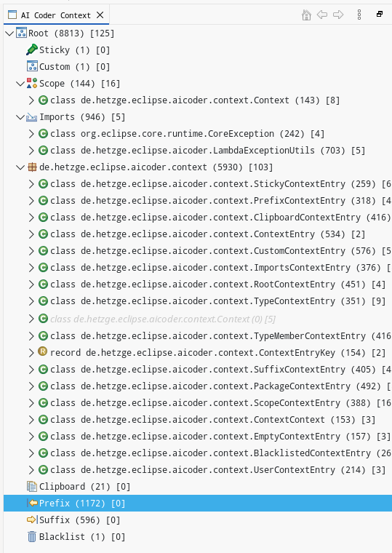
Task: Expand class Context (143) under Scope
Action: [x=31, y=100]
